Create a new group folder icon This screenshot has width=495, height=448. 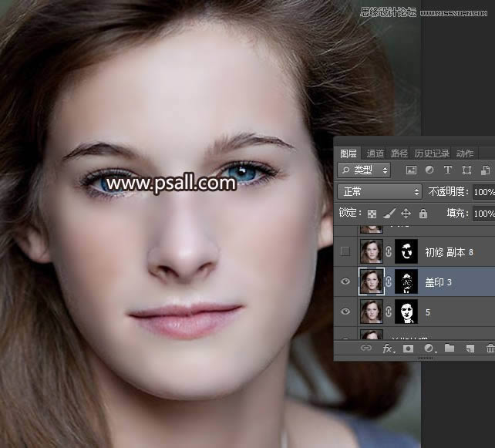click(450, 349)
